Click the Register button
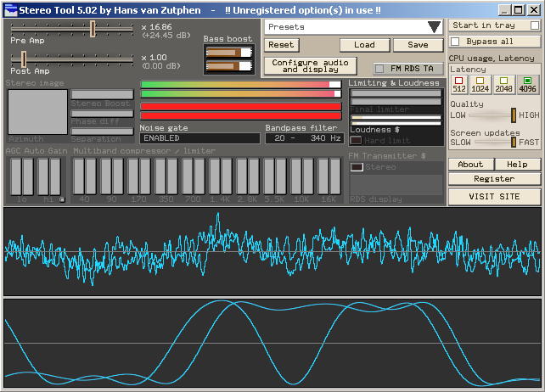The image size is (545, 392). (494, 179)
